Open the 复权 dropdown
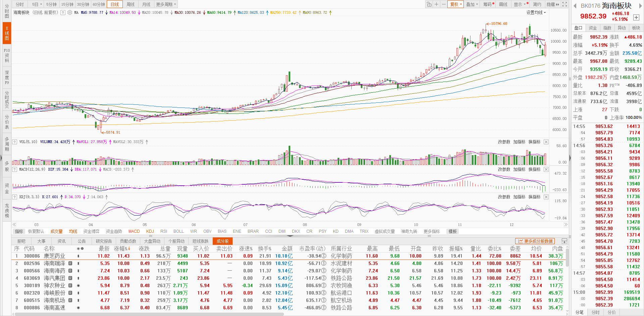 click(456, 4)
